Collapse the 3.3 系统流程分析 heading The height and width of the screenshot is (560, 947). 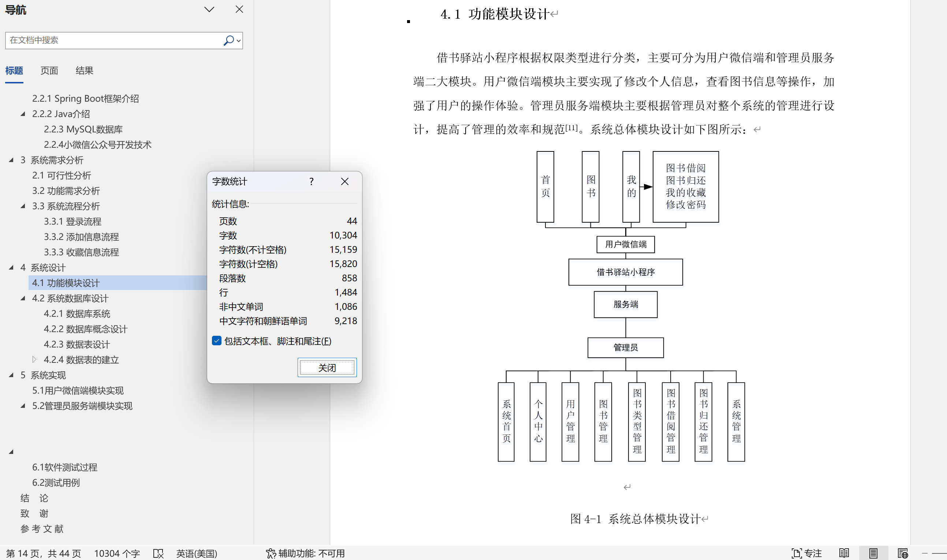click(x=23, y=206)
